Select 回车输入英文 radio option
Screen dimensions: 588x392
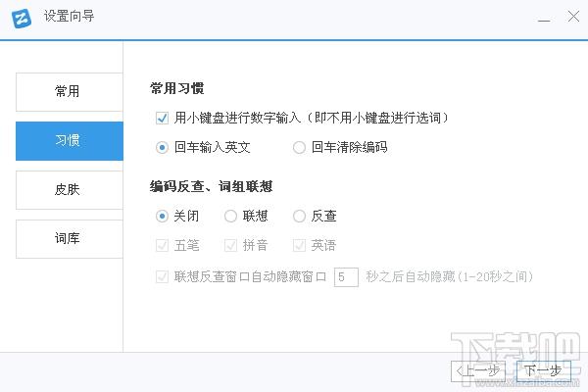pos(162,147)
